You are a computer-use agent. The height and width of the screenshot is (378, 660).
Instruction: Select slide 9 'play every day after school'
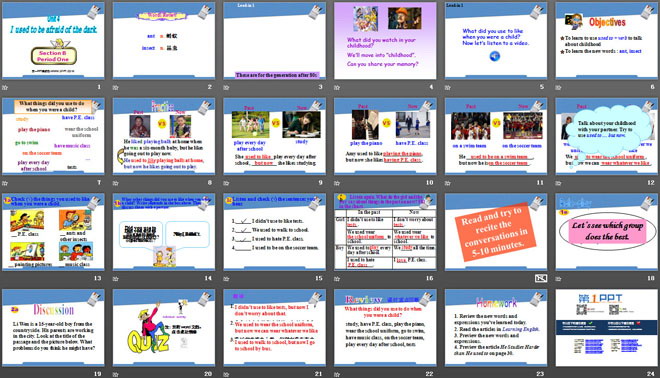[274, 136]
